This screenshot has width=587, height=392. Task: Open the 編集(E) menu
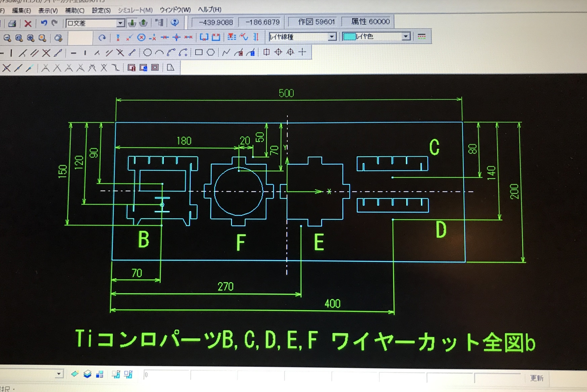[x=21, y=10]
